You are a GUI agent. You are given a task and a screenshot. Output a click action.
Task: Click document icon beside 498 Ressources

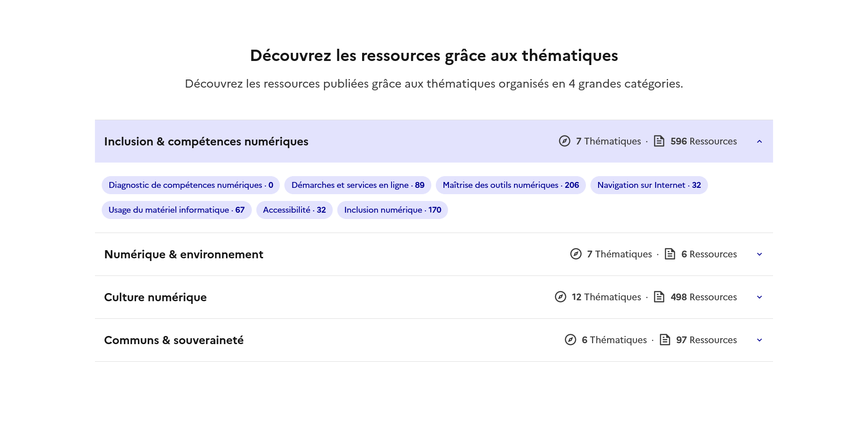659,297
